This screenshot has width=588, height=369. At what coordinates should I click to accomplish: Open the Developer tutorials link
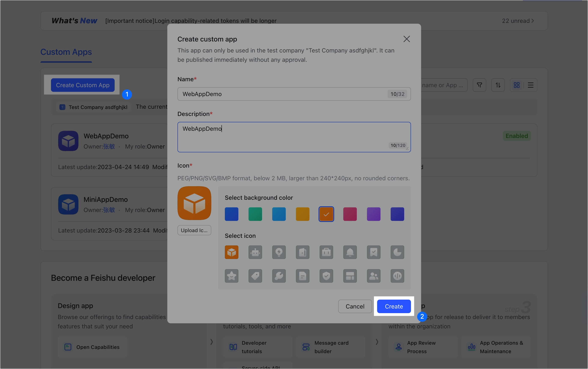[258, 347]
